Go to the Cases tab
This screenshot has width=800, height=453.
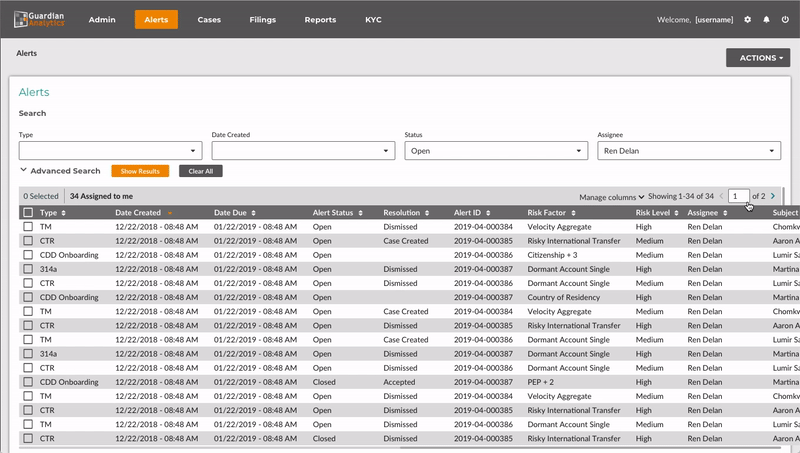tap(209, 19)
